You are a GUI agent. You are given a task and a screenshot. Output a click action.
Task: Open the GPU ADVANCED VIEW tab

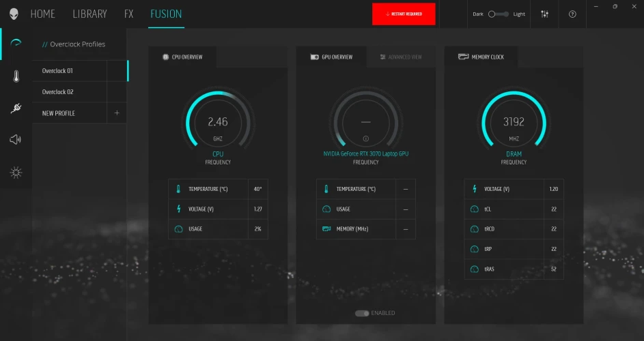coord(401,57)
